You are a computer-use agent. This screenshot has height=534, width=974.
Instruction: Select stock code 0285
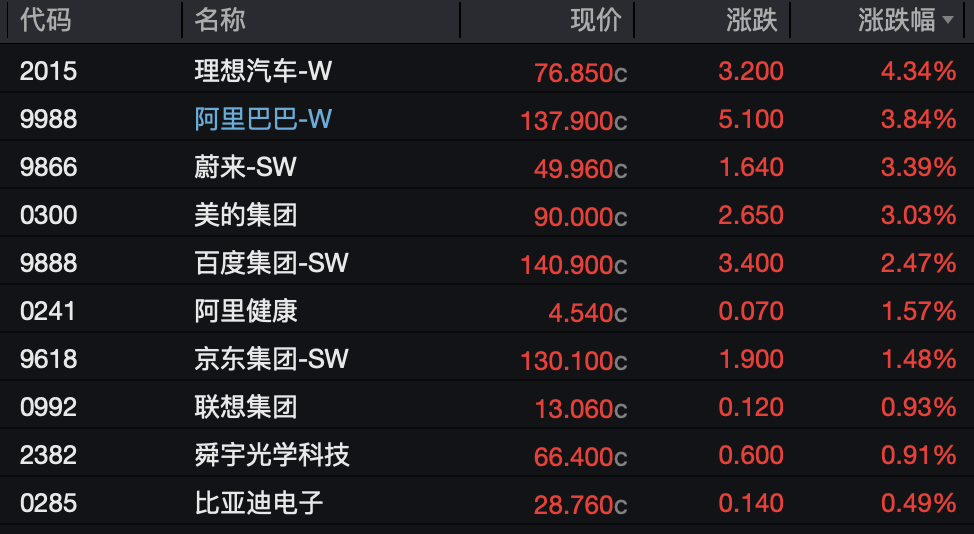tap(48, 502)
